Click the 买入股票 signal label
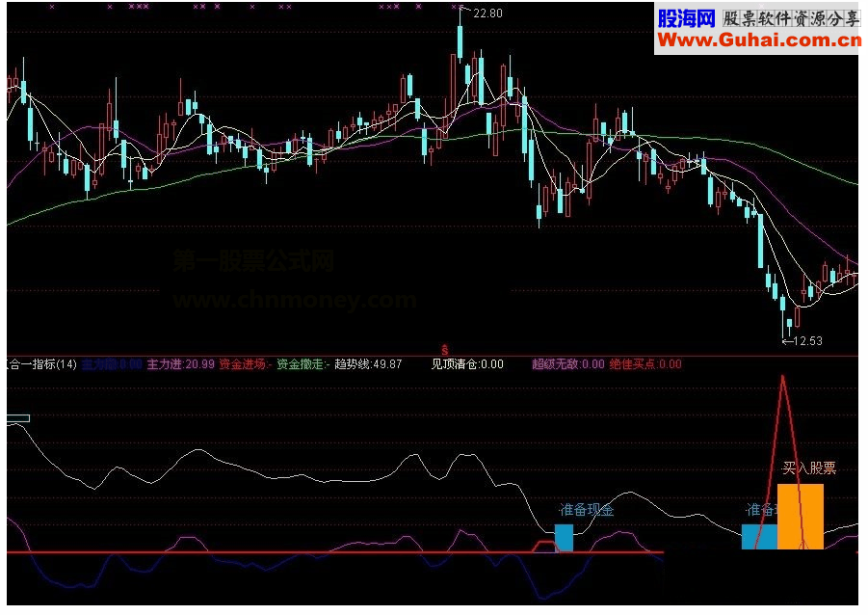Screen dimensions: 868x615 pyautogui.click(x=809, y=468)
